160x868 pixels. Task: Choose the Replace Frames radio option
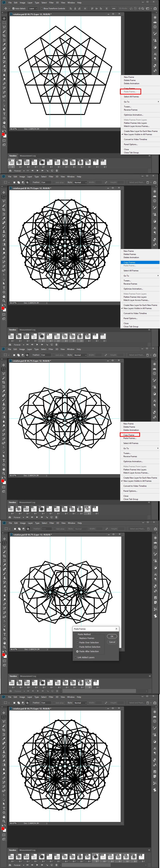(77, 638)
